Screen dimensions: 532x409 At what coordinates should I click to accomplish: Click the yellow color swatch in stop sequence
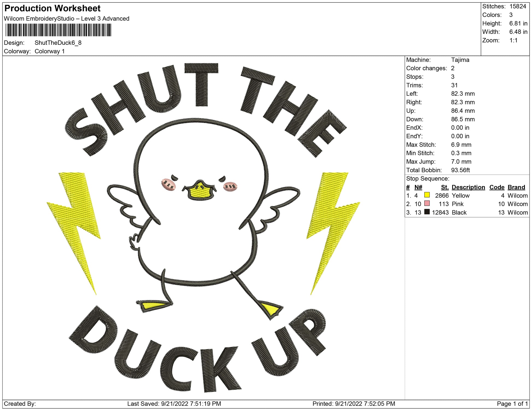427,195
